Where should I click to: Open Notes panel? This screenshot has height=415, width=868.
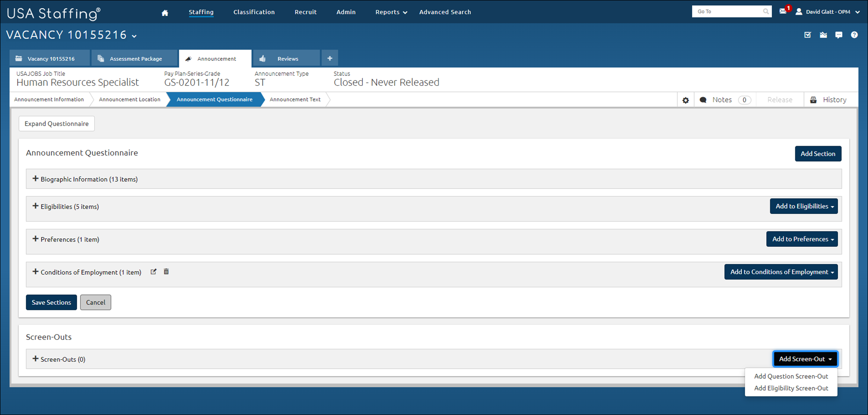(x=725, y=100)
